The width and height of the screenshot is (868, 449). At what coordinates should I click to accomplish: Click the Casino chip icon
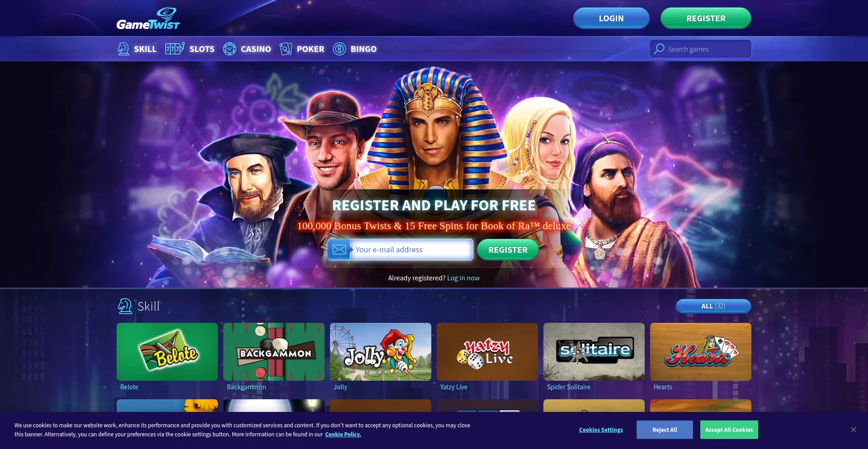click(230, 49)
